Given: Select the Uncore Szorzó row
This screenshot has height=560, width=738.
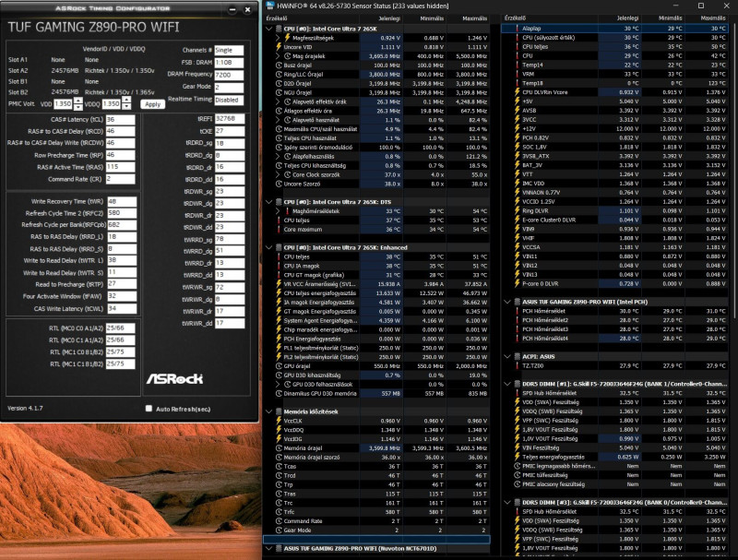Looking at the screenshot, I should pyautogui.click(x=376, y=184).
